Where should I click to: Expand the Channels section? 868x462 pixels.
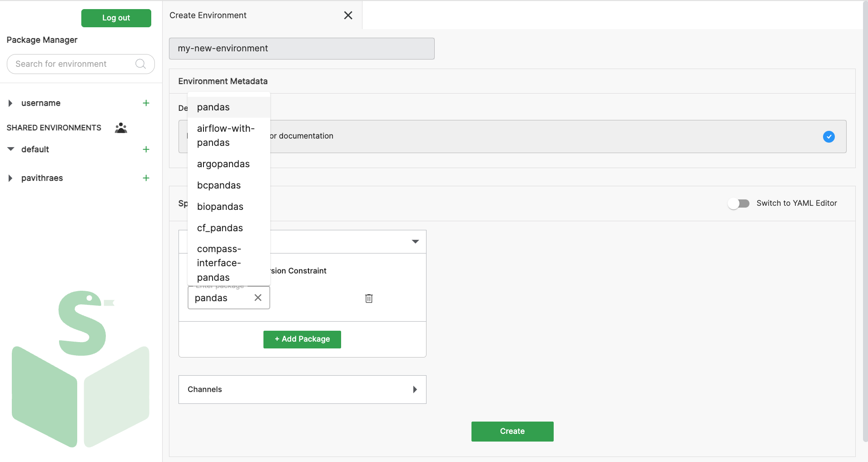pos(415,389)
